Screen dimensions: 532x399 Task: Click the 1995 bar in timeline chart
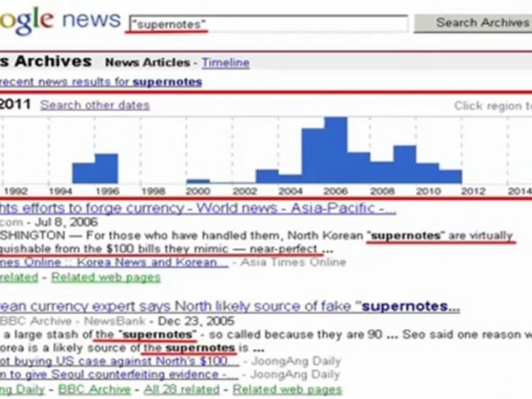coord(84,173)
